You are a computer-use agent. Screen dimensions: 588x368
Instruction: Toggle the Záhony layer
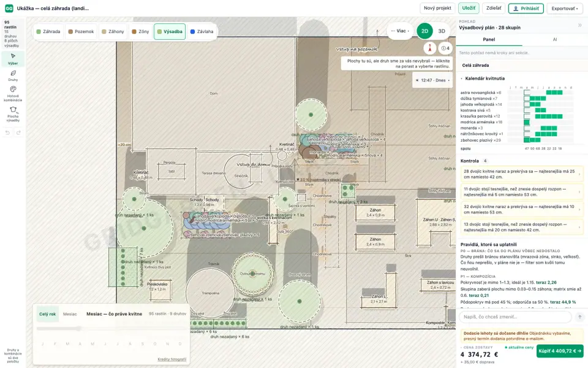[x=113, y=31]
